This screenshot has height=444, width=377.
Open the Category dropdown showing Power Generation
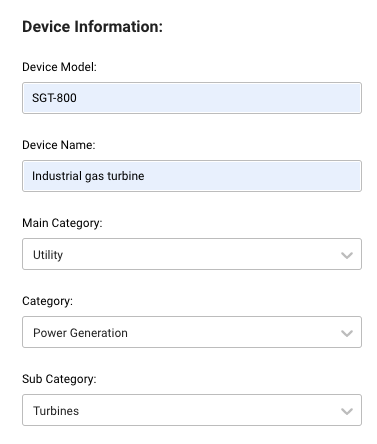pos(192,332)
